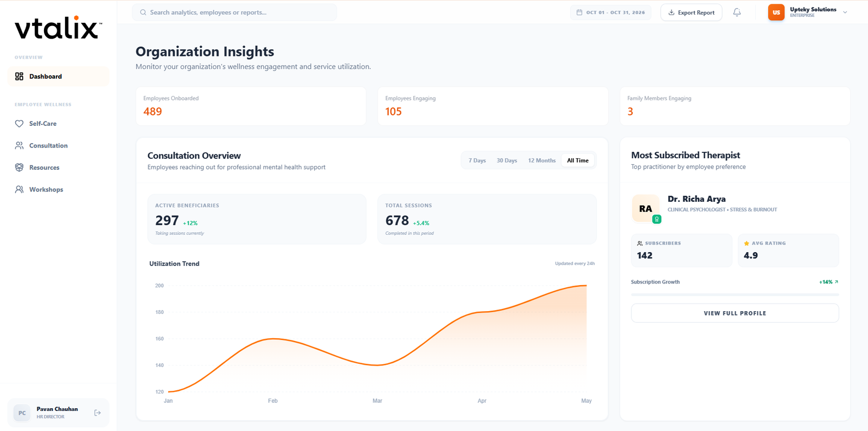
Task: Select the All Time range
Action: 578,160
